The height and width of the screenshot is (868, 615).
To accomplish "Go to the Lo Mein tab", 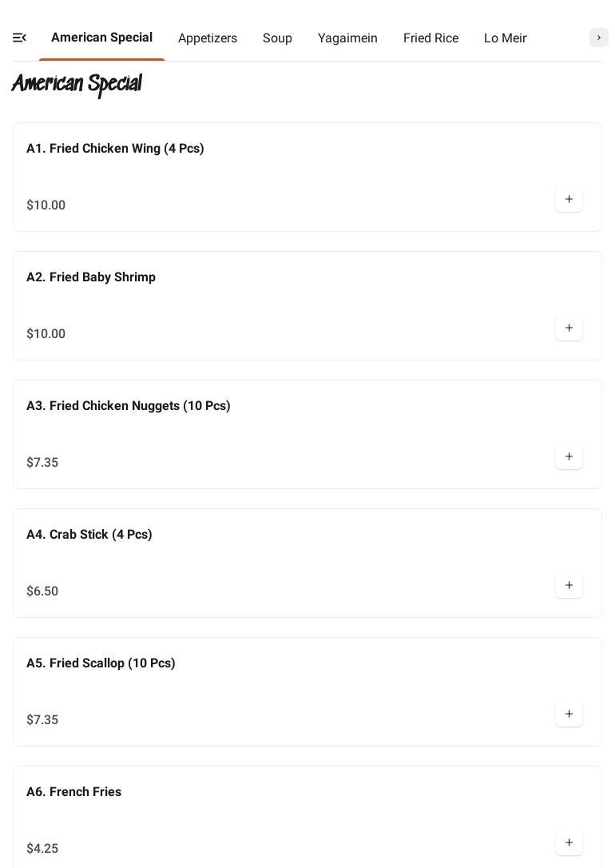I will coord(505,38).
